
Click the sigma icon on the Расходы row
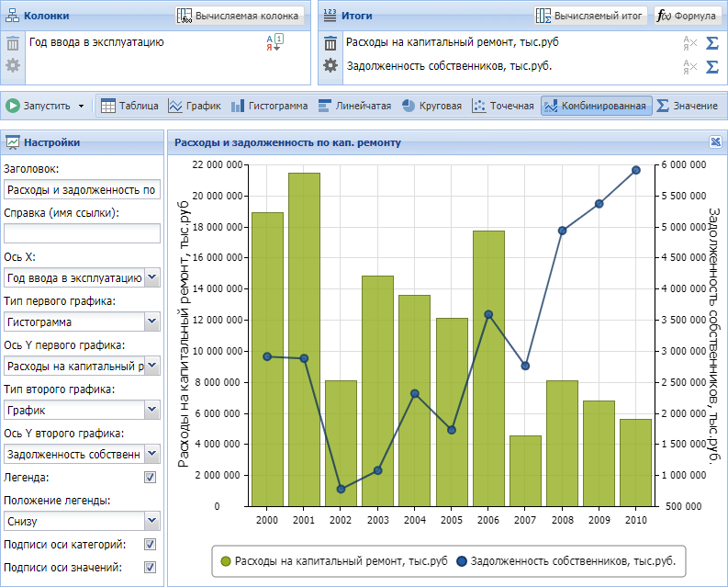click(x=712, y=43)
